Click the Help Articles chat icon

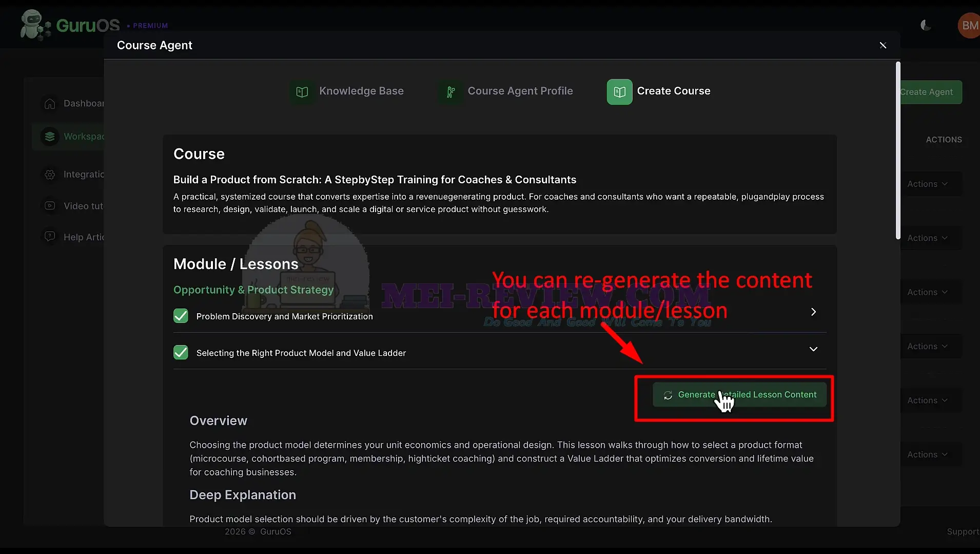tap(50, 237)
